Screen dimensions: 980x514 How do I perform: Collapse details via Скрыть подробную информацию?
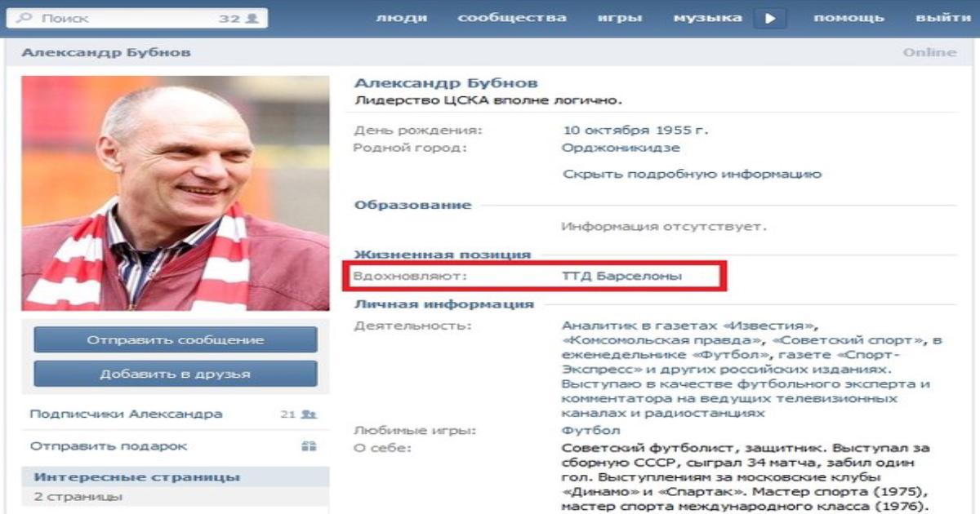tap(692, 174)
